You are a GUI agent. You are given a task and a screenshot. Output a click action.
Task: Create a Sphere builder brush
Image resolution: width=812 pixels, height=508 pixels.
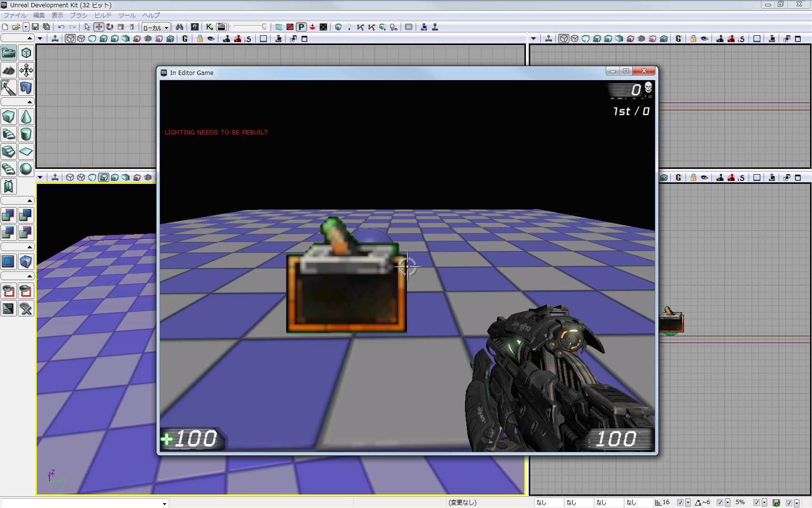coord(26,169)
